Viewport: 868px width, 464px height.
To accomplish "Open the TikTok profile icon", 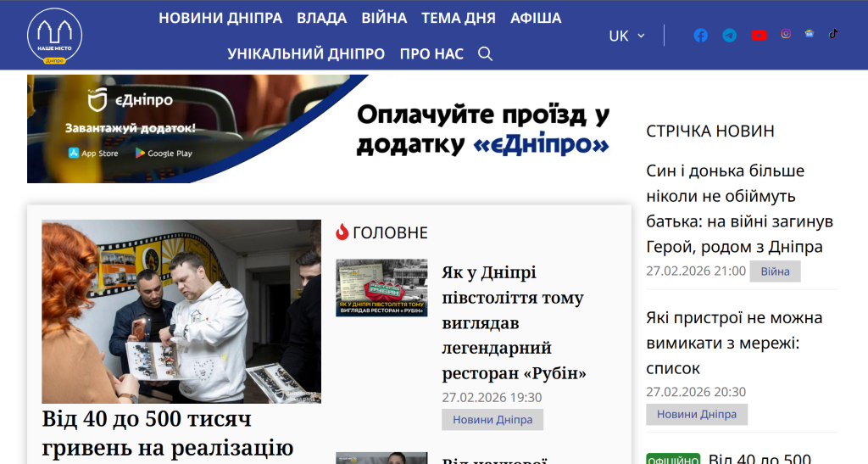I will point(833,34).
